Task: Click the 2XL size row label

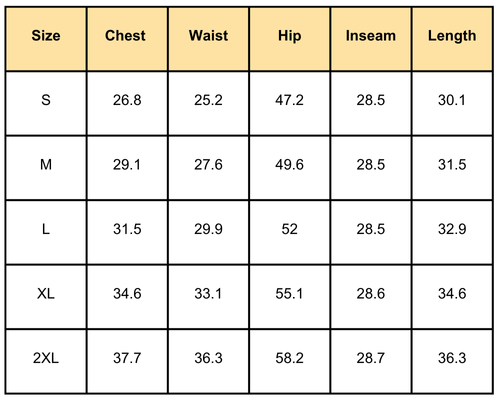Action: point(46,358)
